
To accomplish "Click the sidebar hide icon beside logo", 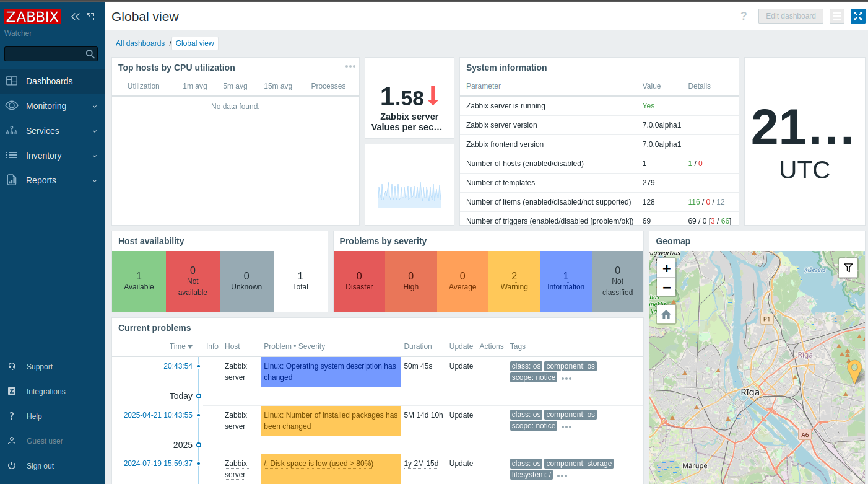I will point(90,17).
